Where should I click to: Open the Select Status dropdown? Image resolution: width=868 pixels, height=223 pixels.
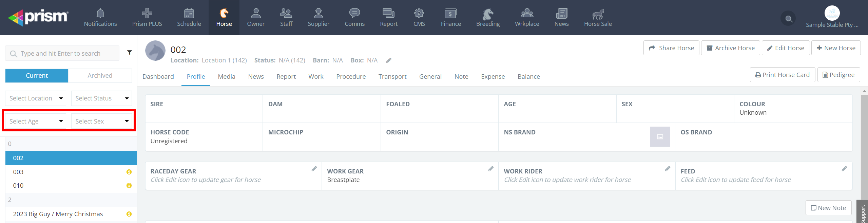(x=101, y=98)
